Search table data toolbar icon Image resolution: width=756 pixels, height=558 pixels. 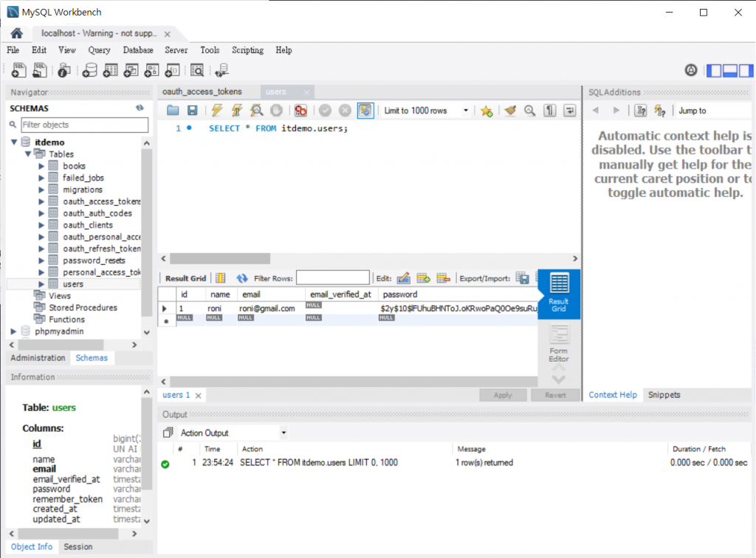click(197, 70)
